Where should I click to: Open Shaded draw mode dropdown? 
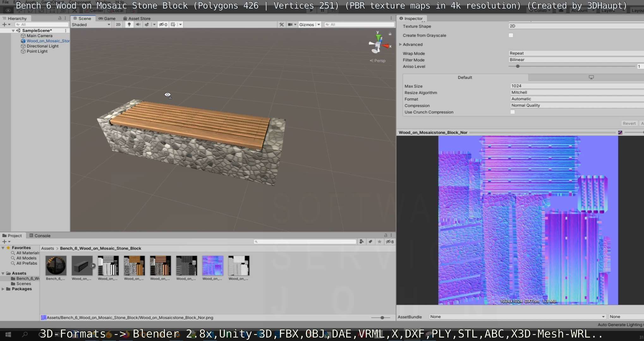[91, 25]
